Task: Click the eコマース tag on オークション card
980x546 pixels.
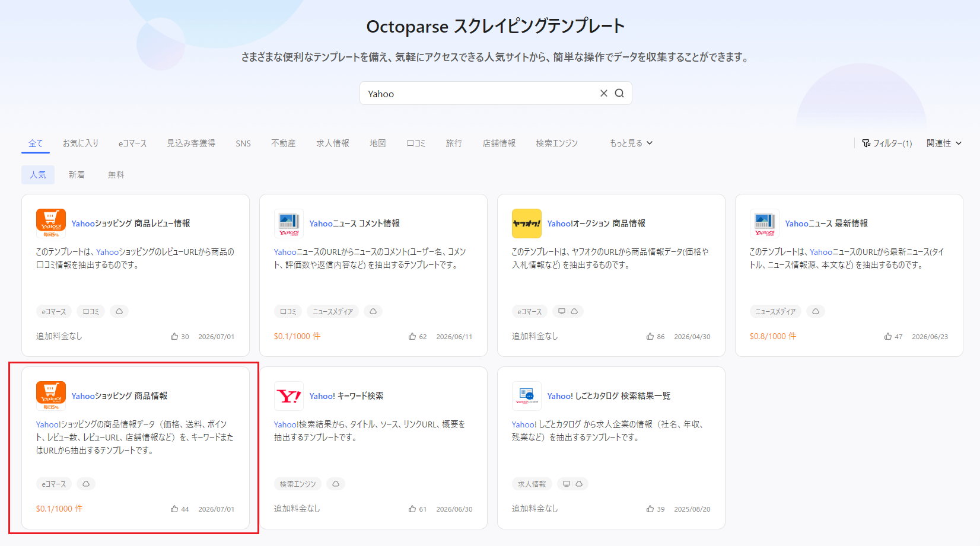Action: 530,311
